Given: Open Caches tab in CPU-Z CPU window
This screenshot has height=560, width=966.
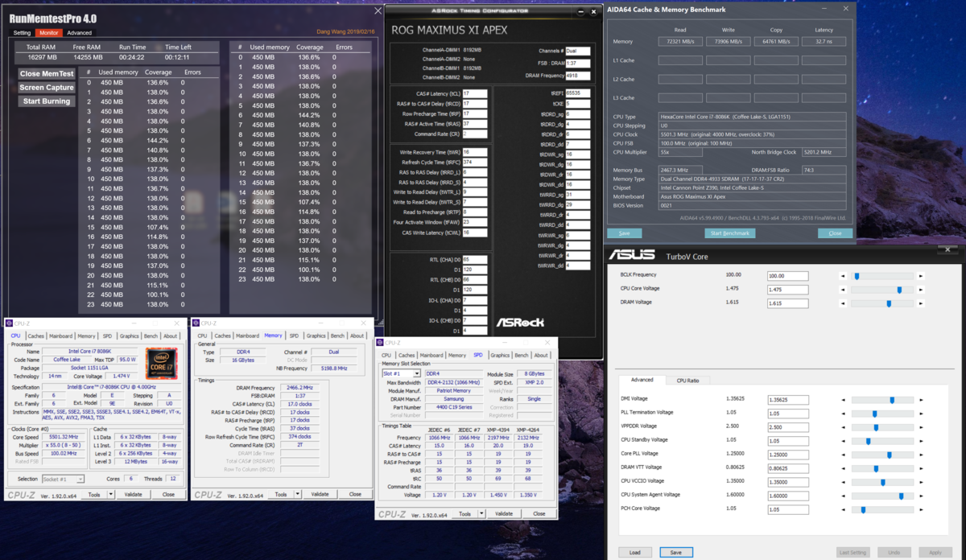Looking at the screenshot, I should click(35, 336).
